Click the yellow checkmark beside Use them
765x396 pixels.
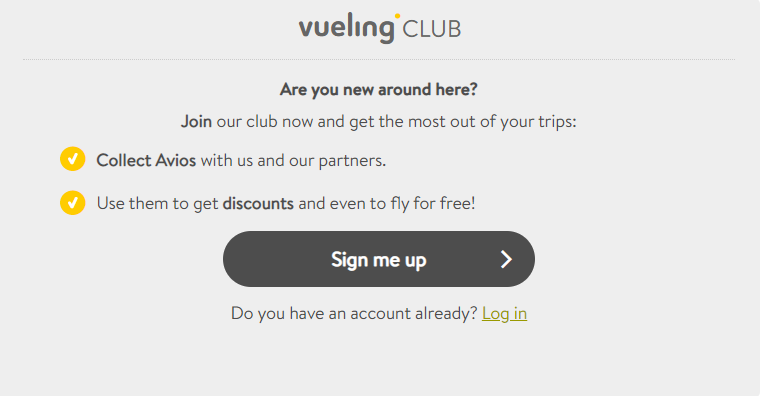tap(73, 202)
